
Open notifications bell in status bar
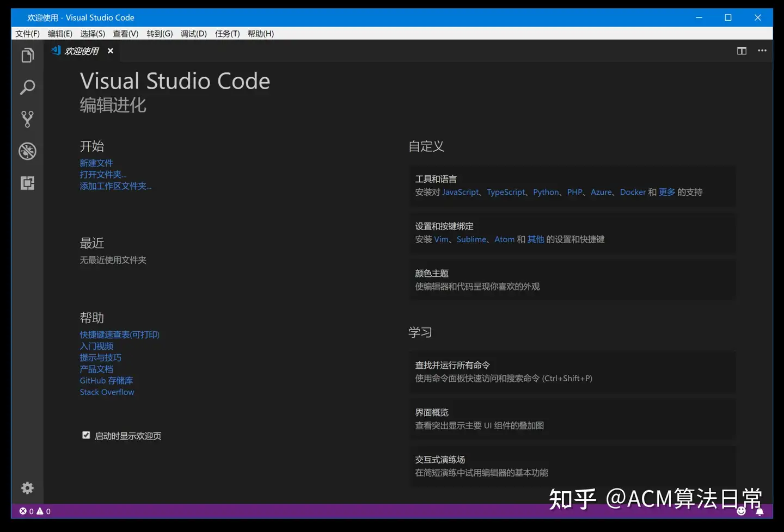click(x=759, y=511)
